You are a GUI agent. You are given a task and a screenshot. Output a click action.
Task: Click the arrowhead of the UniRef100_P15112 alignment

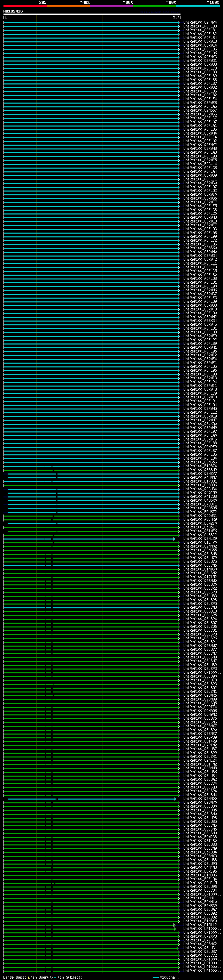(x=175, y=925)
